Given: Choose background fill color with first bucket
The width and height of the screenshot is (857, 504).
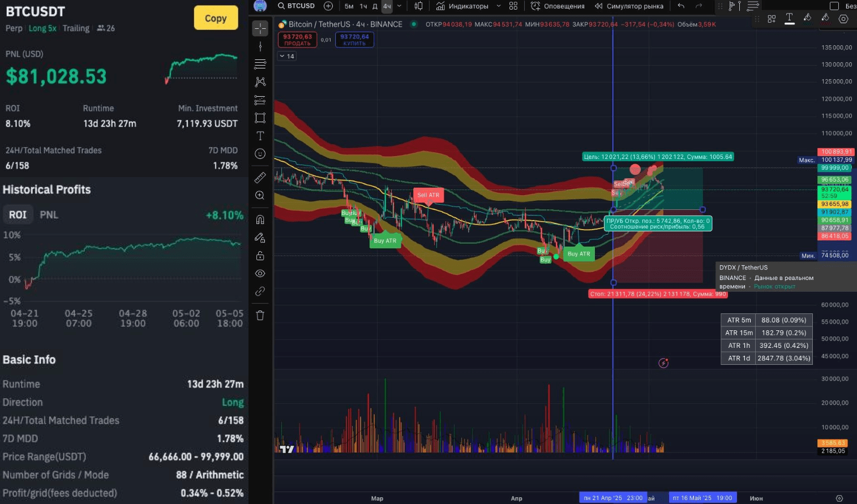Looking at the screenshot, I should point(807,19).
